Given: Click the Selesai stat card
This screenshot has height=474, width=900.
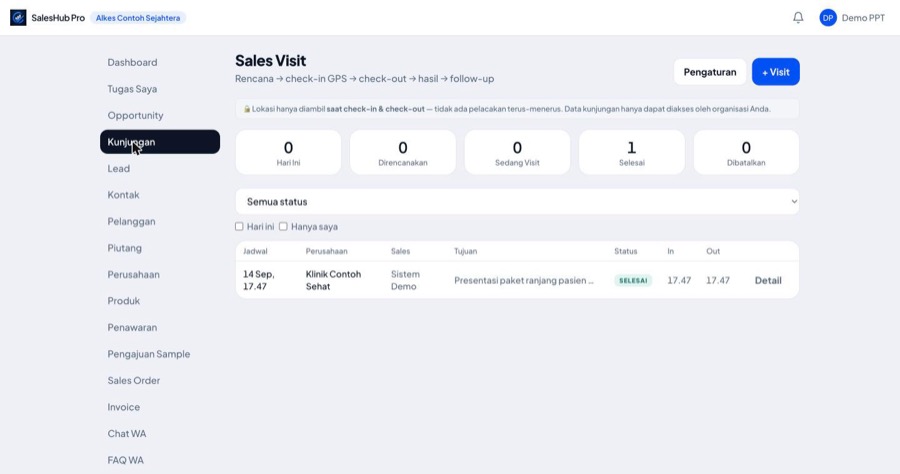Looking at the screenshot, I should 631,152.
